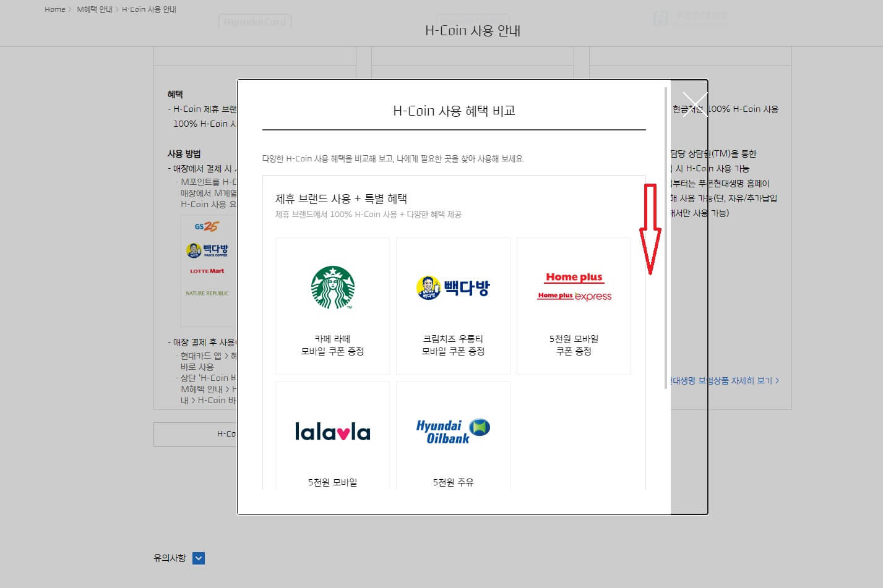
Task: Click the 사용 방법 heading in background
Action: pos(184,153)
